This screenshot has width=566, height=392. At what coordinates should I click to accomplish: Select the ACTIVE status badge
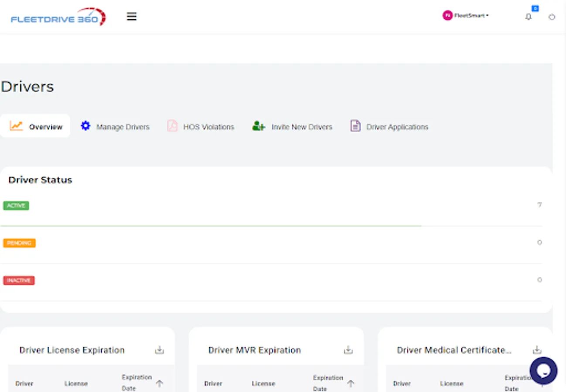tap(16, 205)
